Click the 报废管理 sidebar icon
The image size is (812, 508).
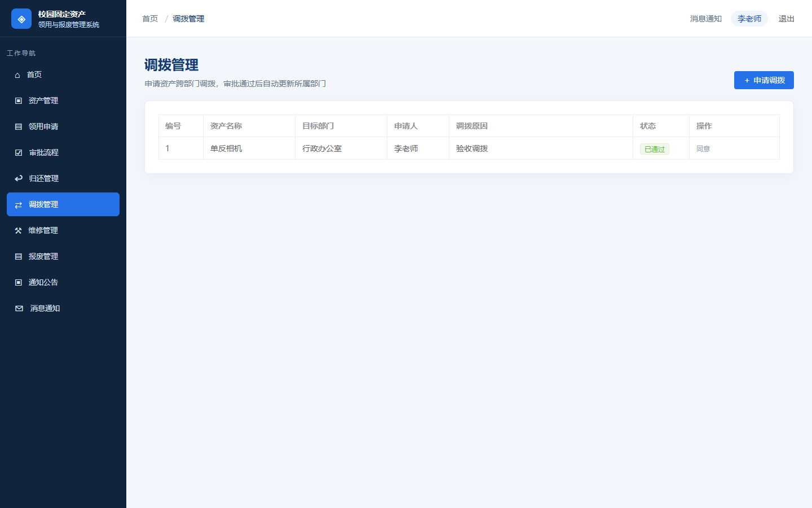point(19,256)
